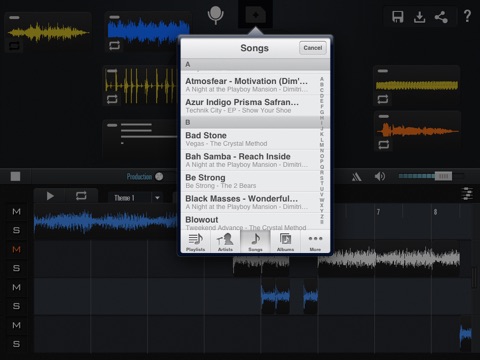
Task: Toggle loop on orange waveform pad
Action: coord(384,145)
